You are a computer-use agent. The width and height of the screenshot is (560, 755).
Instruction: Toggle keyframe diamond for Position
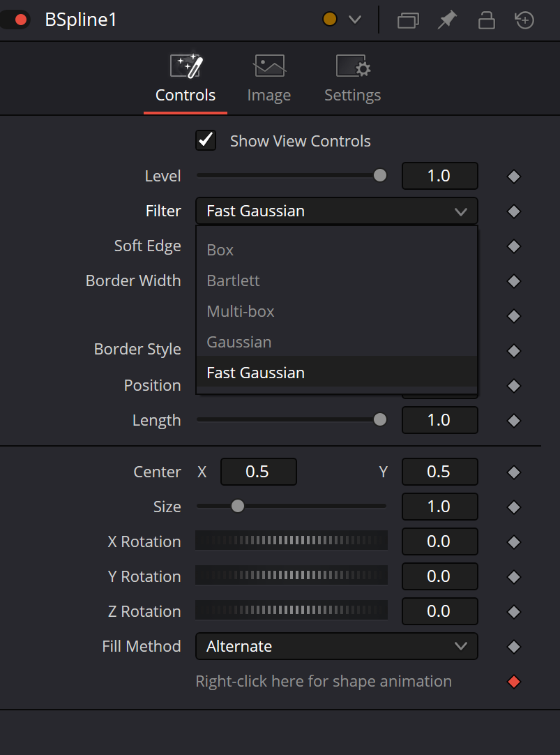tap(514, 386)
